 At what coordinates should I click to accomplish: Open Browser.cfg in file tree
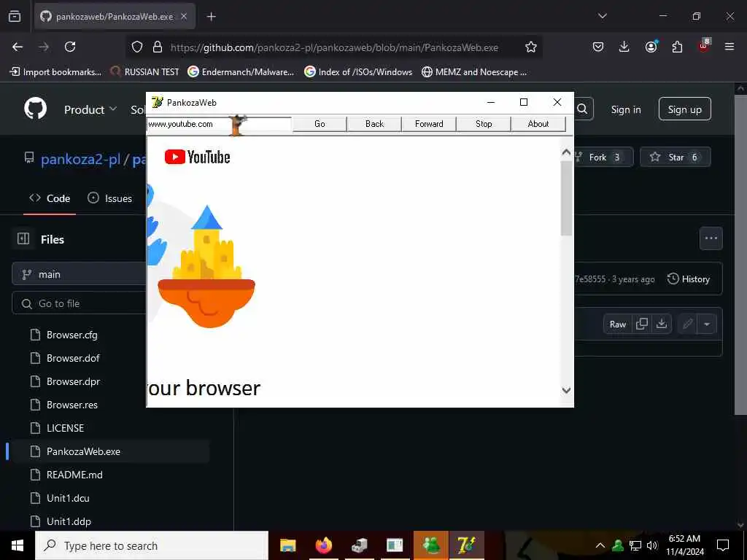point(72,335)
